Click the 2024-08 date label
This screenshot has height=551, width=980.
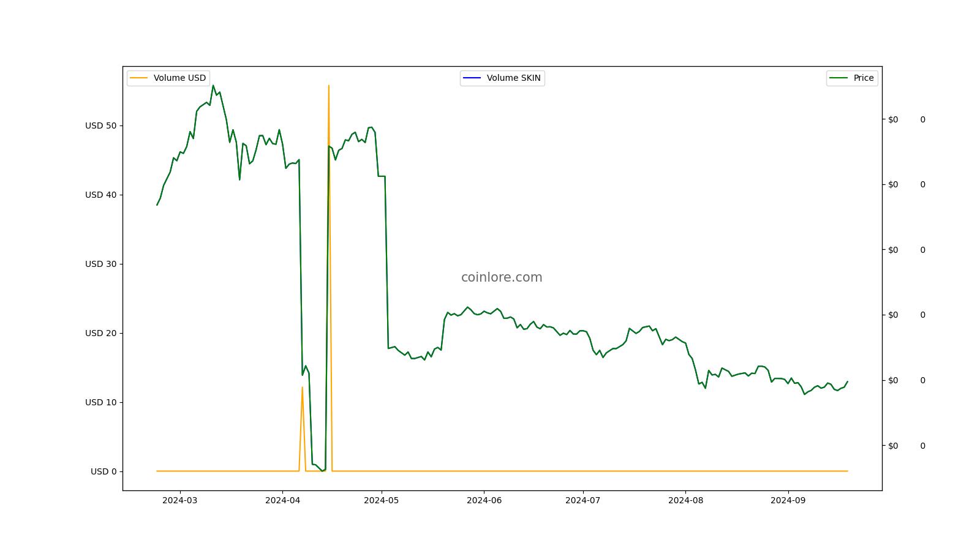pyautogui.click(x=685, y=500)
